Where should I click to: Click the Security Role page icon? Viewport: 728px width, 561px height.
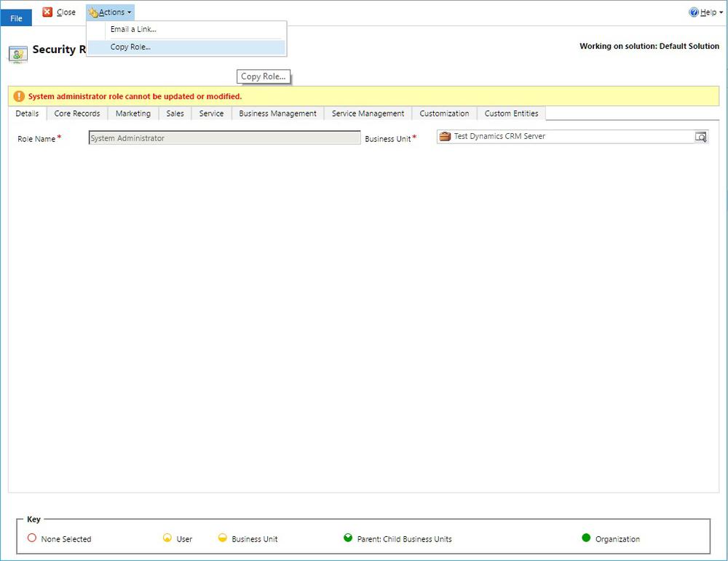pyautogui.click(x=17, y=54)
